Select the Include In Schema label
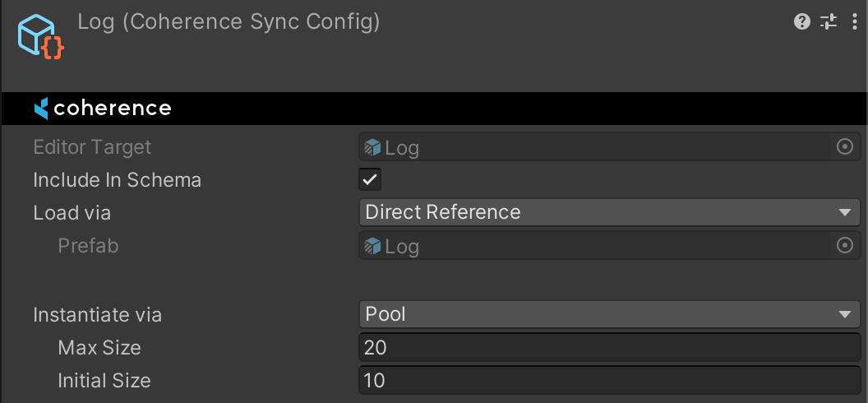This screenshot has width=868, height=403. [x=117, y=180]
